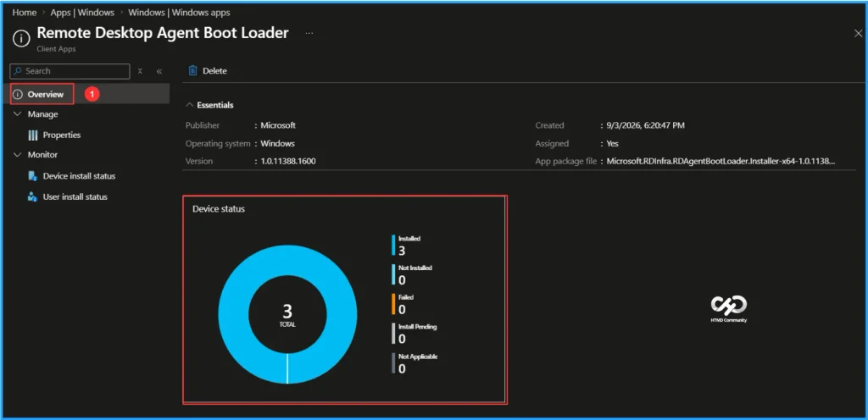This screenshot has width=868, height=420.
Task: Click the Installed legend color bar
Action: tap(393, 245)
